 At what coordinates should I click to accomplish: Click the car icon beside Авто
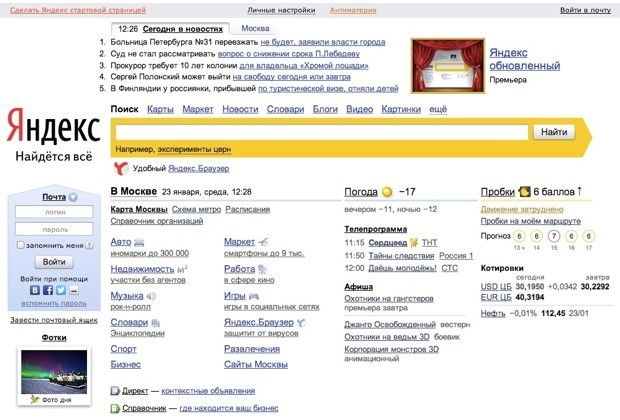pos(139,242)
